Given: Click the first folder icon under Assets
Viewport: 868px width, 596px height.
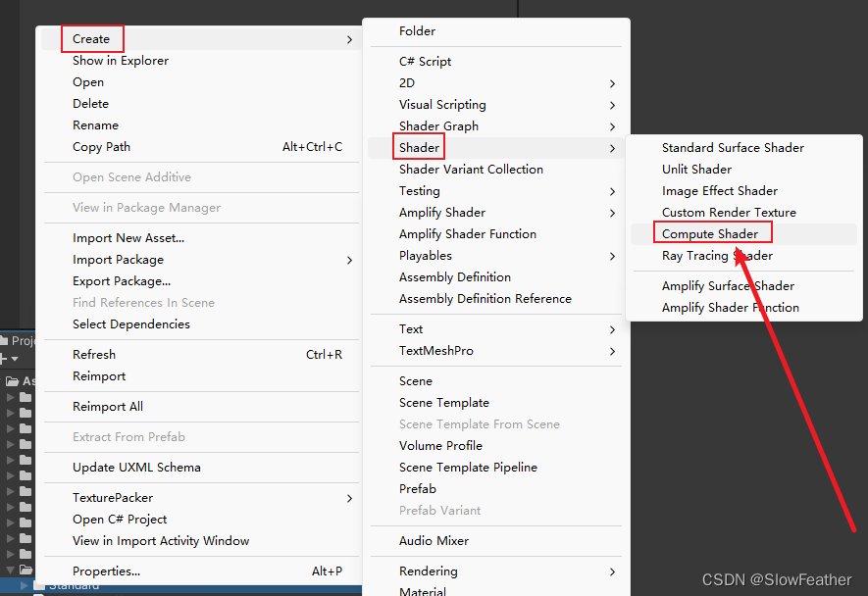Looking at the screenshot, I should tap(24, 396).
